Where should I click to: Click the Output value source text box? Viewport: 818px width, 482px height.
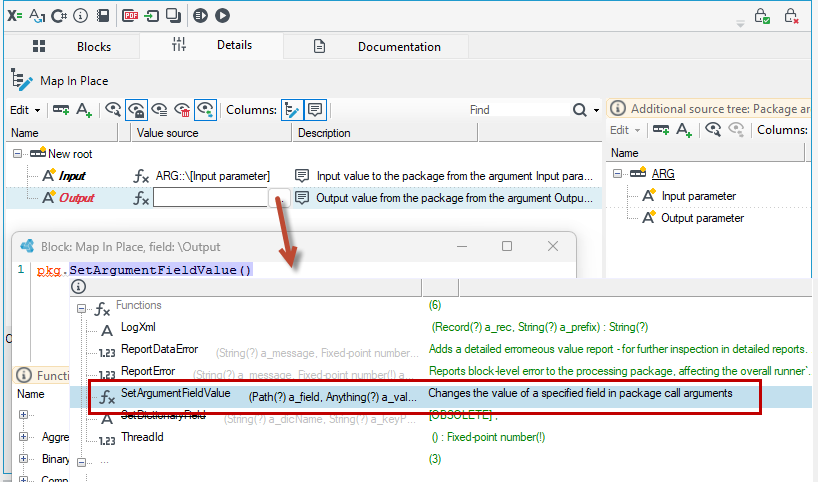pos(210,198)
